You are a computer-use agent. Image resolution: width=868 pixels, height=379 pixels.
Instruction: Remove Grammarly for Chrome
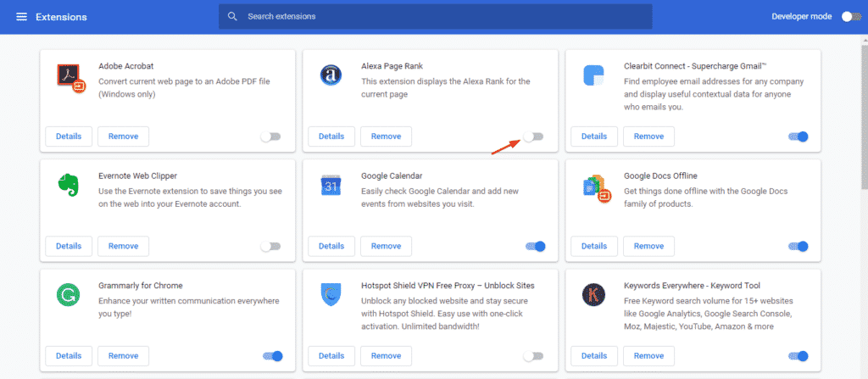pyautogui.click(x=123, y=356)
